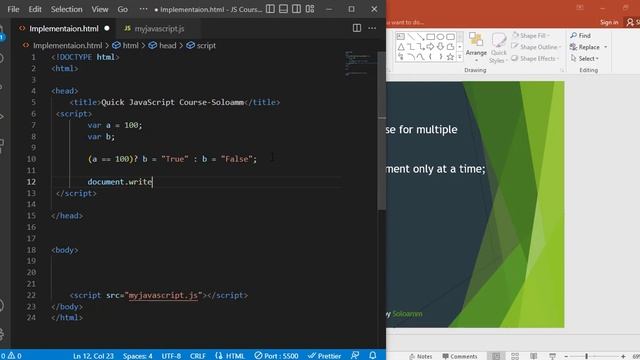This screenshot has height=360, width=640.
Task: Change the Spaces: 4 indentation setting
Action: point(138,356)
